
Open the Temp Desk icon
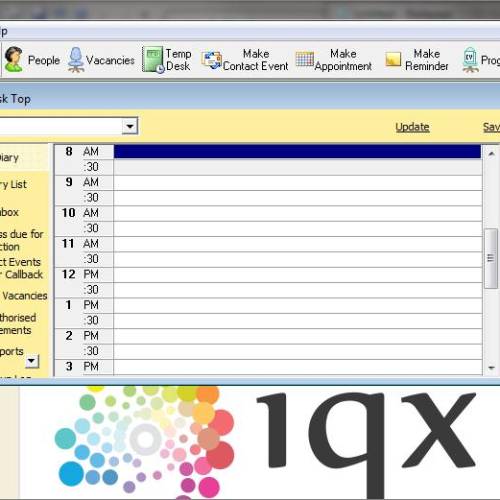pos(153,59)
